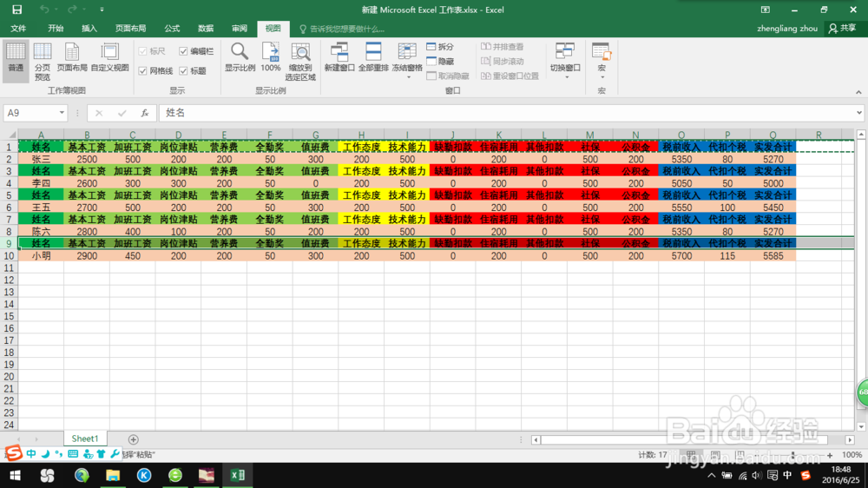Switch to the Insert (插入) tab

tap(89, 29)
